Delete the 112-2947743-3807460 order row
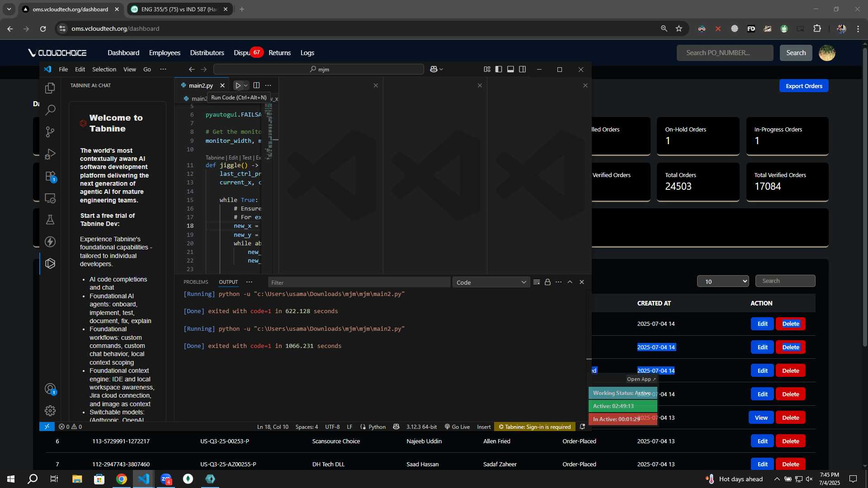This screenshot has width=868, height=488. click(791, 464)
